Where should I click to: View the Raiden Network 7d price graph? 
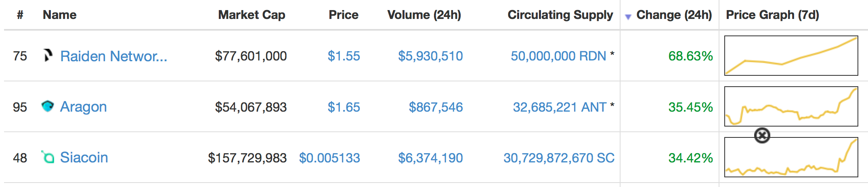[791, 56]
